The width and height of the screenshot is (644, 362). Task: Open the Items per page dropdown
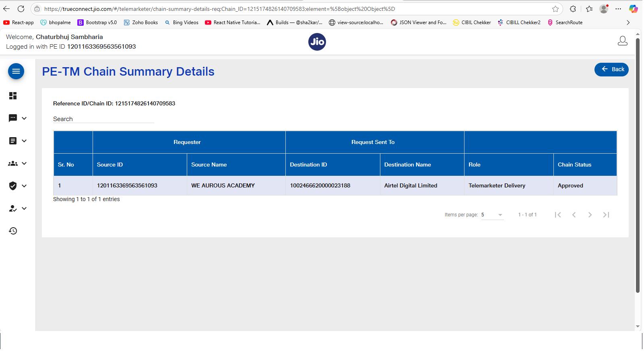[492, 215]
